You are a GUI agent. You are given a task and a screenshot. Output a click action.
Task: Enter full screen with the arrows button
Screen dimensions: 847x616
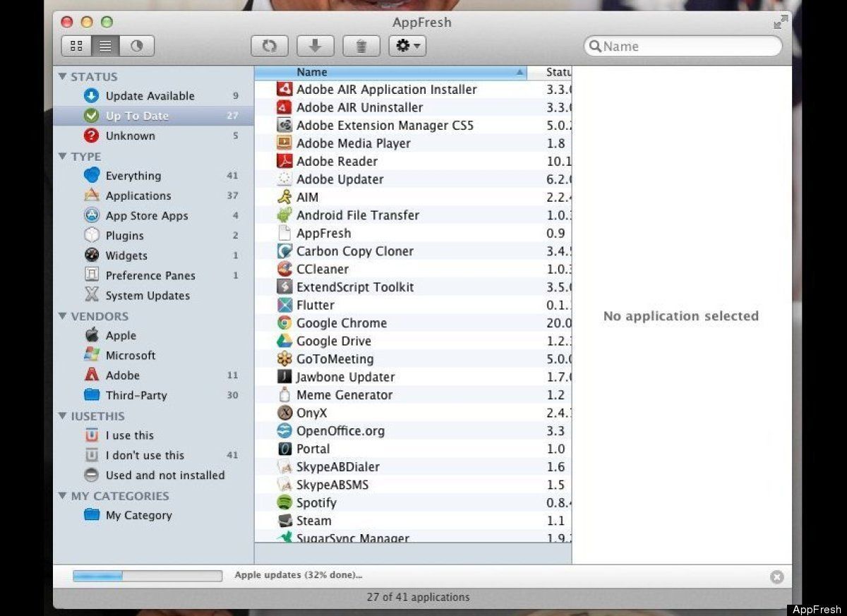780,23
